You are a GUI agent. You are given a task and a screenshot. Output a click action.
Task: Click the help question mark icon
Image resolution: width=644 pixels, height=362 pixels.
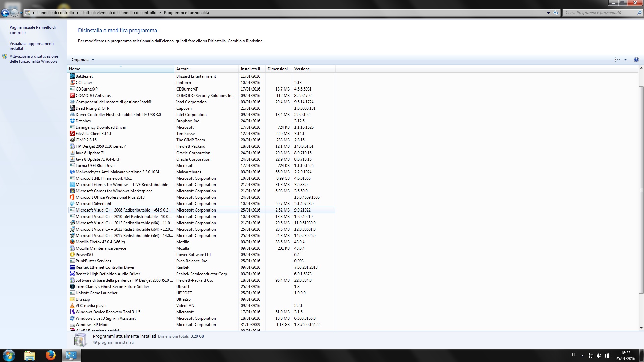[x=636, y=60]
